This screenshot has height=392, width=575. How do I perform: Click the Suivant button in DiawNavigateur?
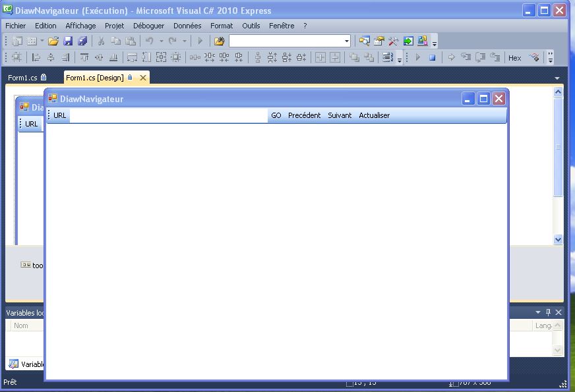[340, 115]
